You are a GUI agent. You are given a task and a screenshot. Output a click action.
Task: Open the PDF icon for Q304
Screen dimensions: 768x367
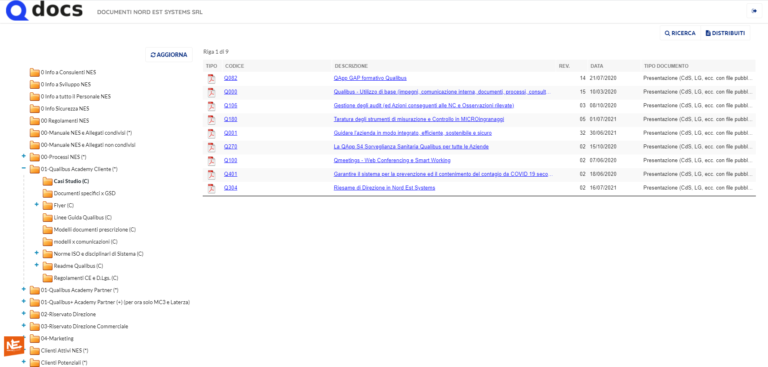pyautogui.click(x=212, y=188)
